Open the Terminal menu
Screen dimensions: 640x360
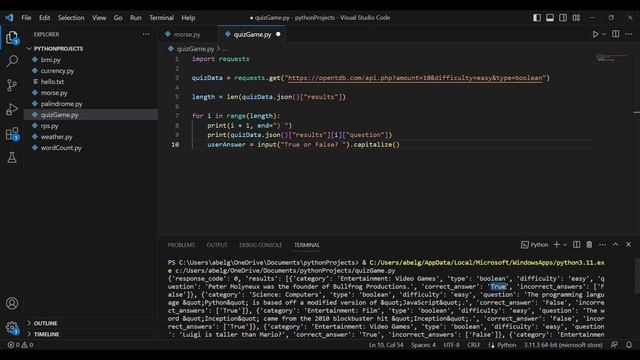coord(161,18)
